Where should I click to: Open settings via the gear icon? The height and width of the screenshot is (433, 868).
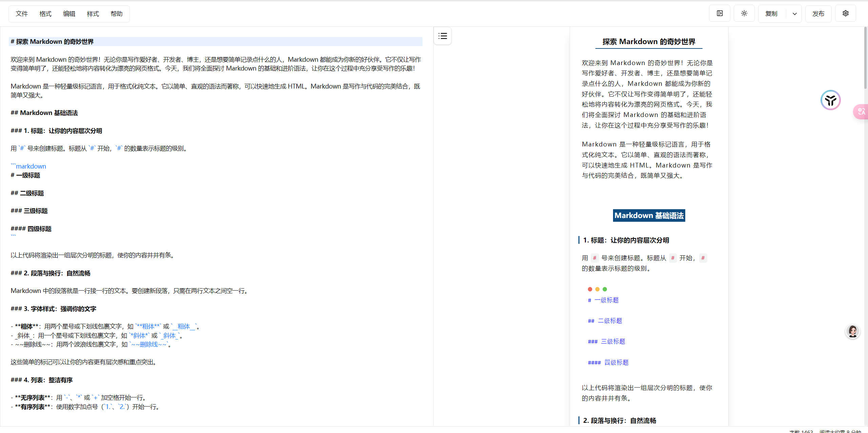tap(845, 14)
